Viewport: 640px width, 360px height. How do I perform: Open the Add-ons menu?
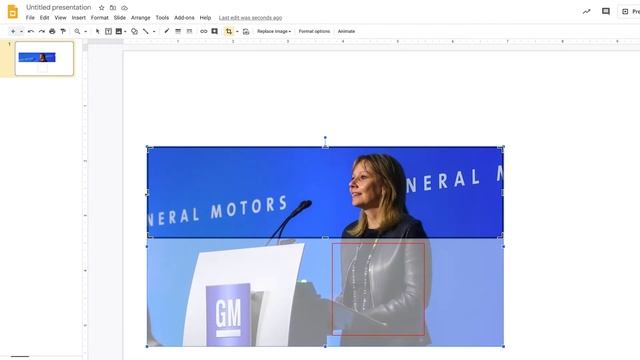click(184, 18)
